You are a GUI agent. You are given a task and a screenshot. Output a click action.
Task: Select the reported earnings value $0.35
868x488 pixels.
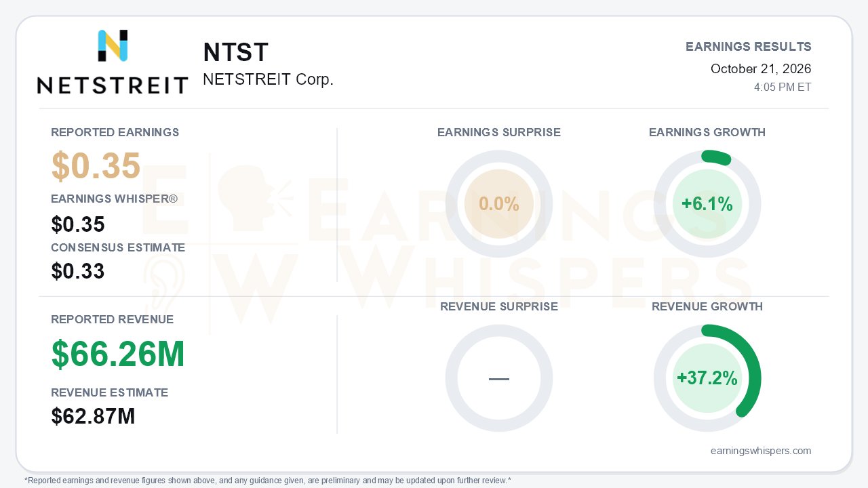[x=96, y=166]
